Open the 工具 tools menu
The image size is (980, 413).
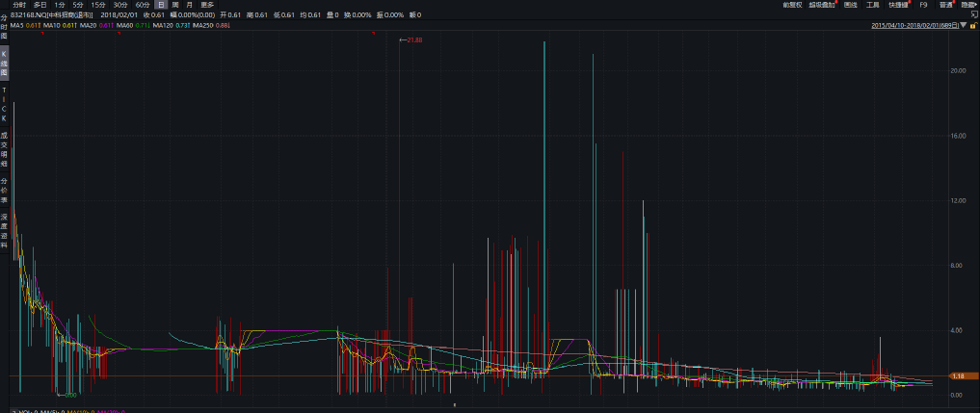tap(873, 5)
